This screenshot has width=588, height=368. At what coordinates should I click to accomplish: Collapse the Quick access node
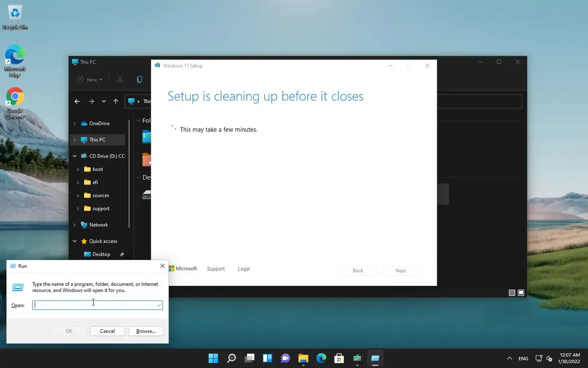74,241
